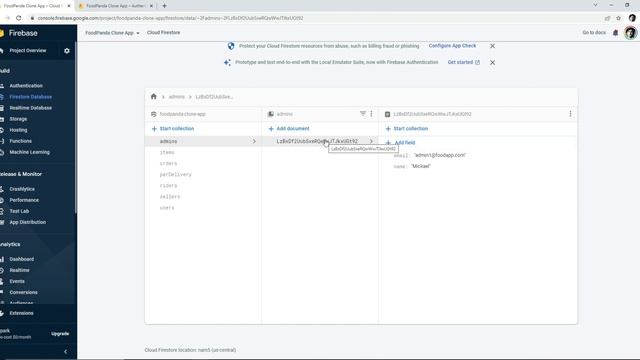640x360 pixels.
Task: Select the LzBxDf2Uub document row
Action: [x=320, y=141]
